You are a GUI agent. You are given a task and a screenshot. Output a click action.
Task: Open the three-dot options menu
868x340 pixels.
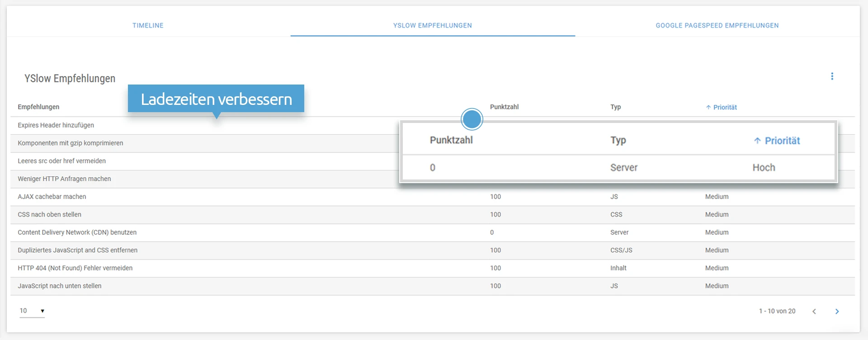(x=832, y=76)
